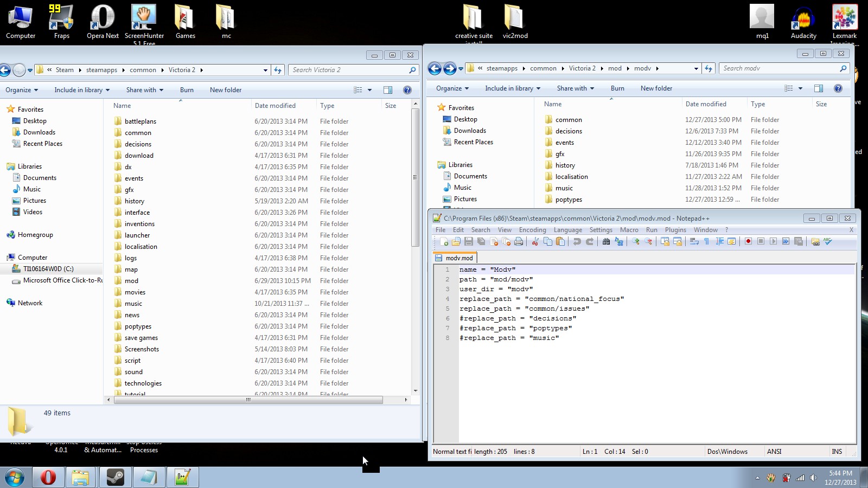Screen dimensions: 868x488
Task: Click the Save Recorded Macro icon
Action: click(799, 242)
